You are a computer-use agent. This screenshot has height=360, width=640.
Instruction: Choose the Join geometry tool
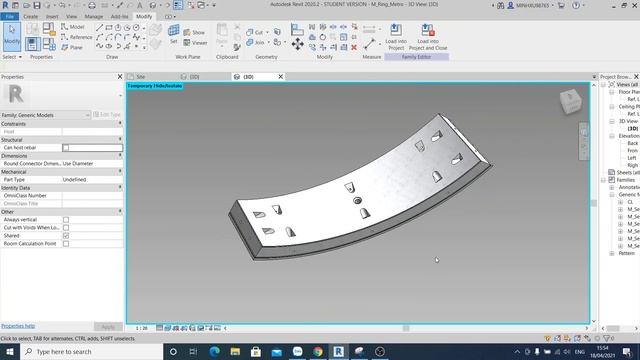click(x=255, y=42)
